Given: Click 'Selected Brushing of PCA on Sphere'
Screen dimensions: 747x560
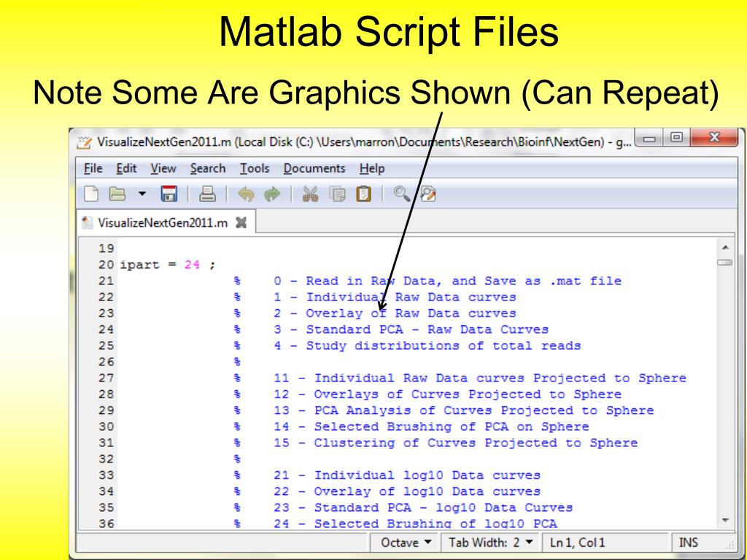Looking at the screenshot, I should coord(432,427).
